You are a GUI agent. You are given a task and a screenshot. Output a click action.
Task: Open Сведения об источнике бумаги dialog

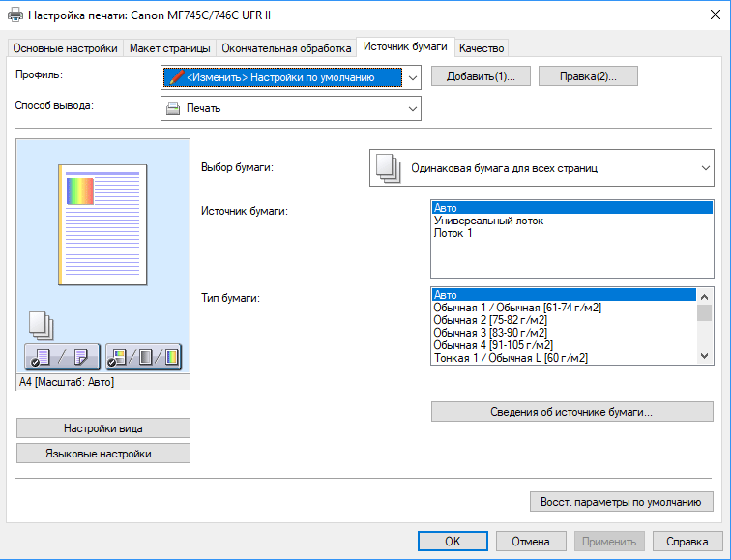(x=572, y=412)
